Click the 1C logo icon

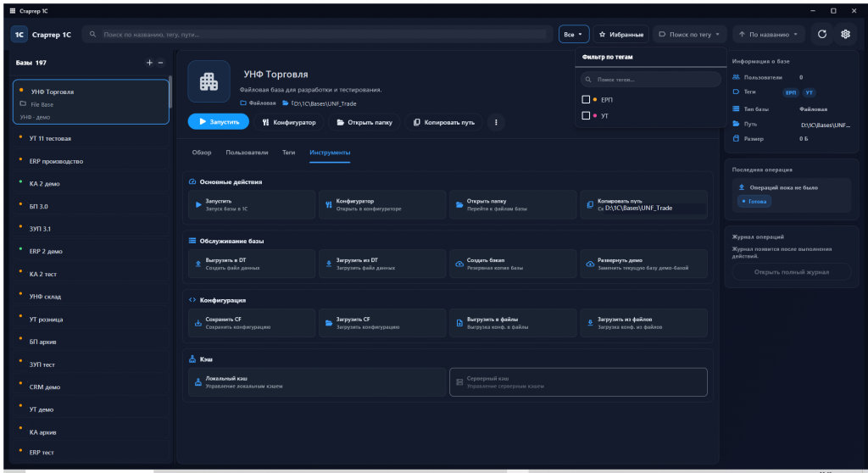coord(19,35)
